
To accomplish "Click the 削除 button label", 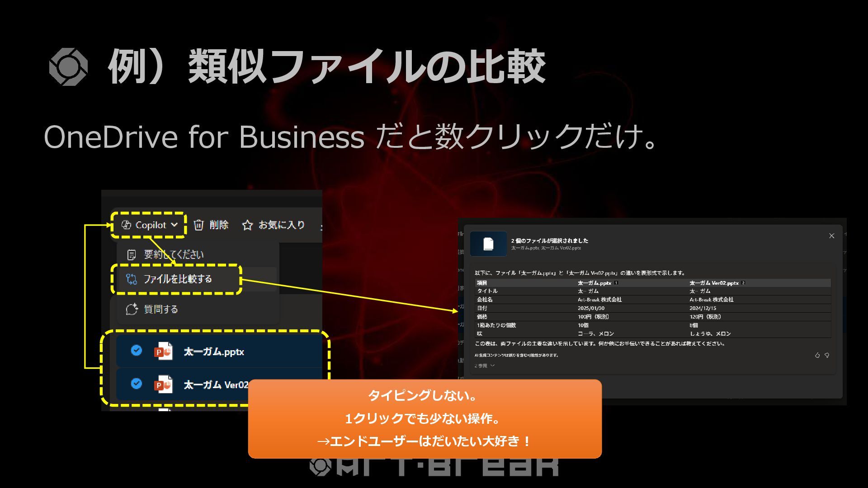I will pyautogui.click(x=219, y=225).
